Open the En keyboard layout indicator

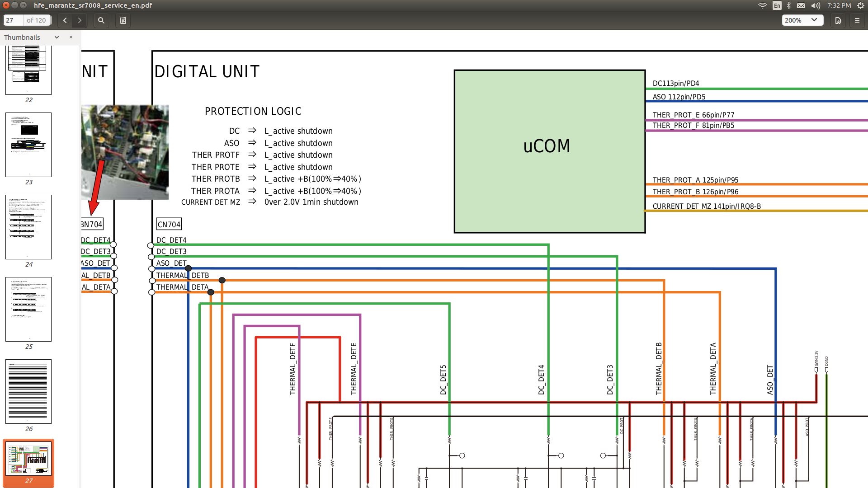[x=777, y=5]
